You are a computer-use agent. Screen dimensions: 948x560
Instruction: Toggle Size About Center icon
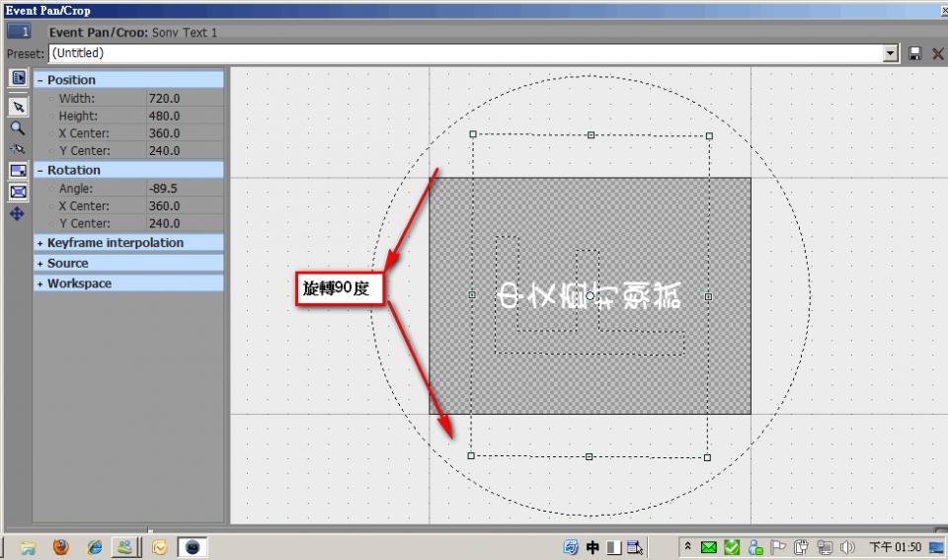point(18,192)
